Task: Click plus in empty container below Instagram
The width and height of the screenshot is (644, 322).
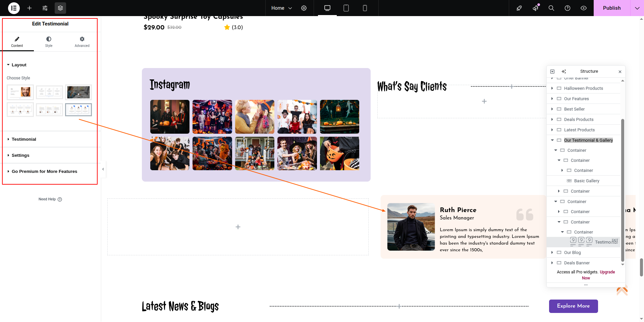Action: [x=238, y=227]
